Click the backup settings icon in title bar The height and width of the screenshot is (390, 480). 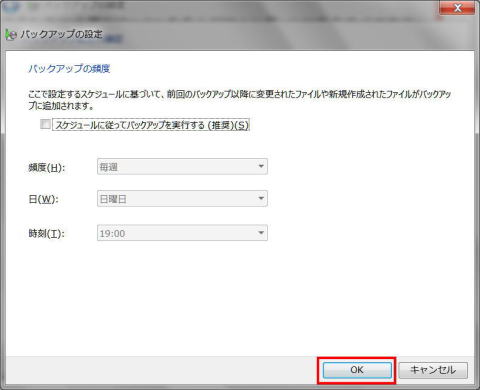coord(11,34)
